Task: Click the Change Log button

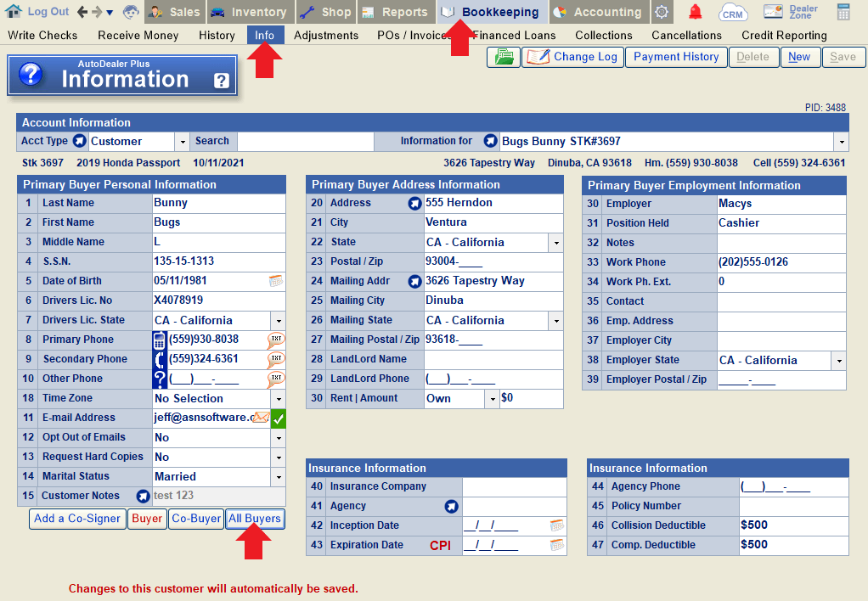Action: [572, 57]
